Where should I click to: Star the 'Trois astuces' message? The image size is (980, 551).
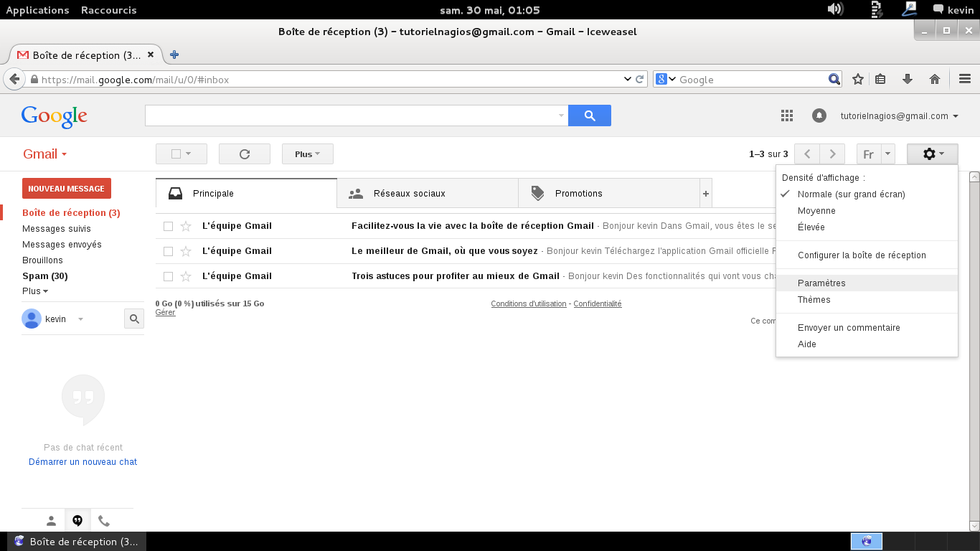[186, 276]
